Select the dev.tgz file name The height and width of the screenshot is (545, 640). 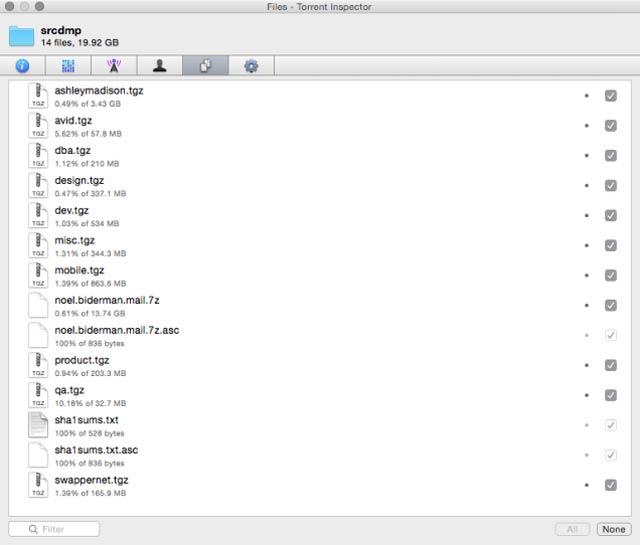tap(71, 210)
